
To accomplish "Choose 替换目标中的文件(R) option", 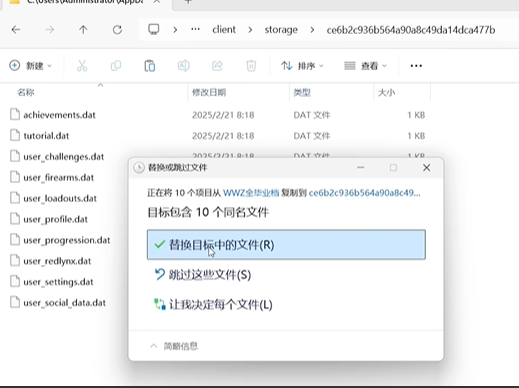I will coord(286,245).
